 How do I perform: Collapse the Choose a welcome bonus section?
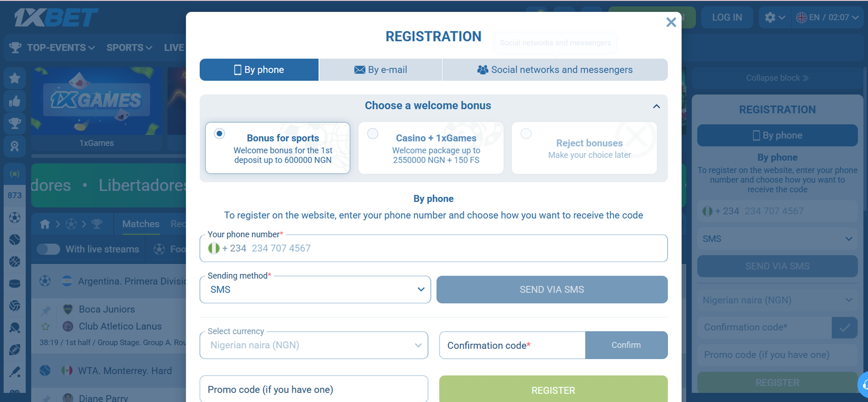click(x=656, y=106)
